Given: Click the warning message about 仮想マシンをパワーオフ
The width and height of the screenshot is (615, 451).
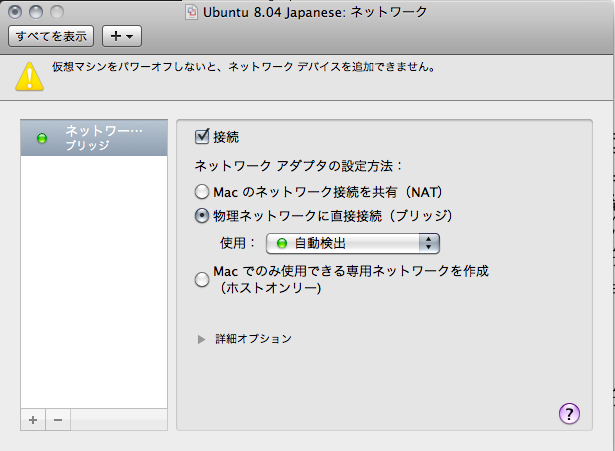Looking at the screenshot, I should tap(244, 67).
